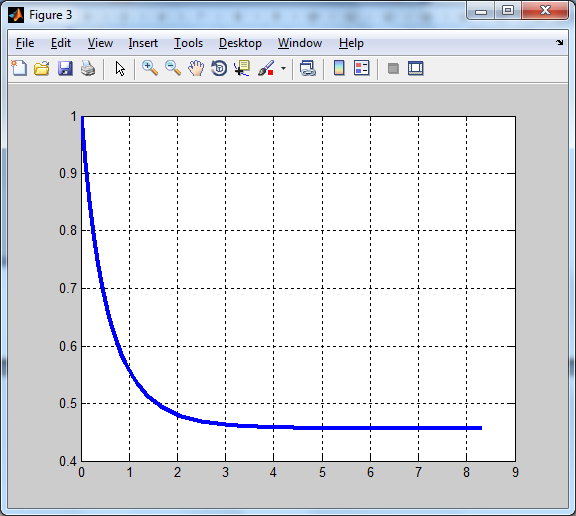Click the MATLAB logo in the title bar

point(16,15)
